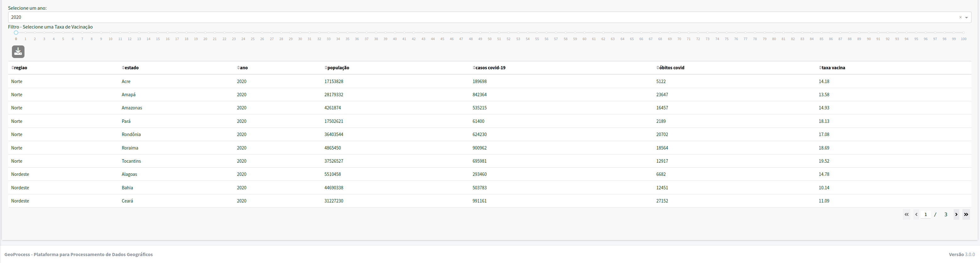The image size is (980, 263).
Task: Set vaccination rate slider to 100
Action: click(964, 33)
